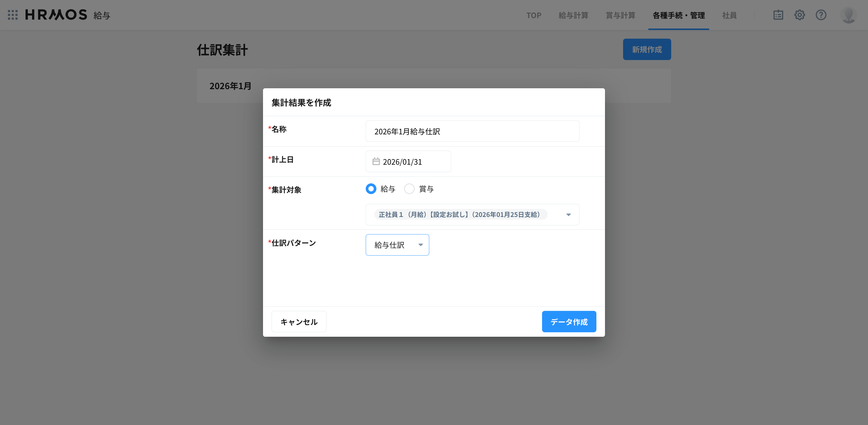
Task: Switch to the 給与計算 menu
Action: point(574,15)
